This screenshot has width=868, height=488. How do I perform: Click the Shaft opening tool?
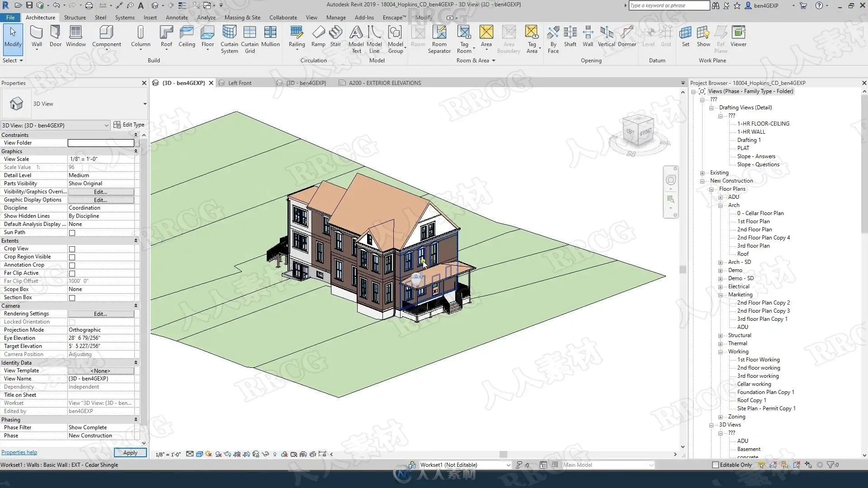[x=570, y=36]
